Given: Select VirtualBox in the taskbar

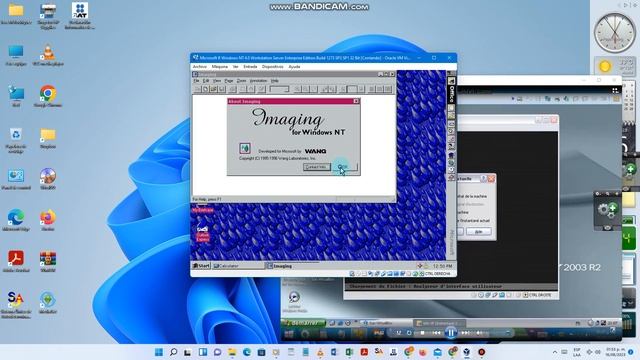Looking at the screenshot, I should pyautogui.click(x=467, y=352).
